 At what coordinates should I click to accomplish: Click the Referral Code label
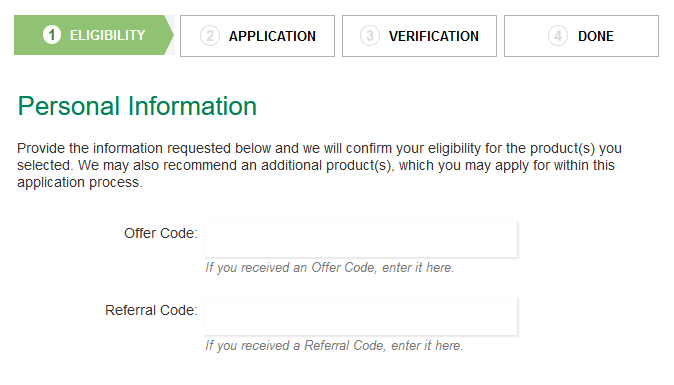(x=151, y=310)
